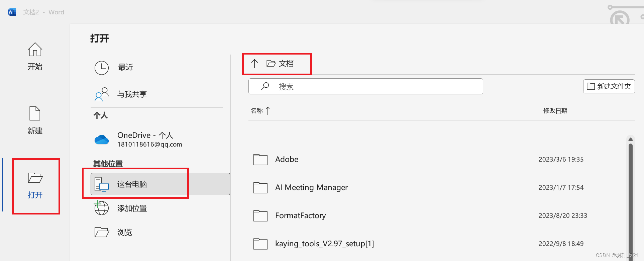Click date 2023/8/20 23:33

[x=563, y=216]
